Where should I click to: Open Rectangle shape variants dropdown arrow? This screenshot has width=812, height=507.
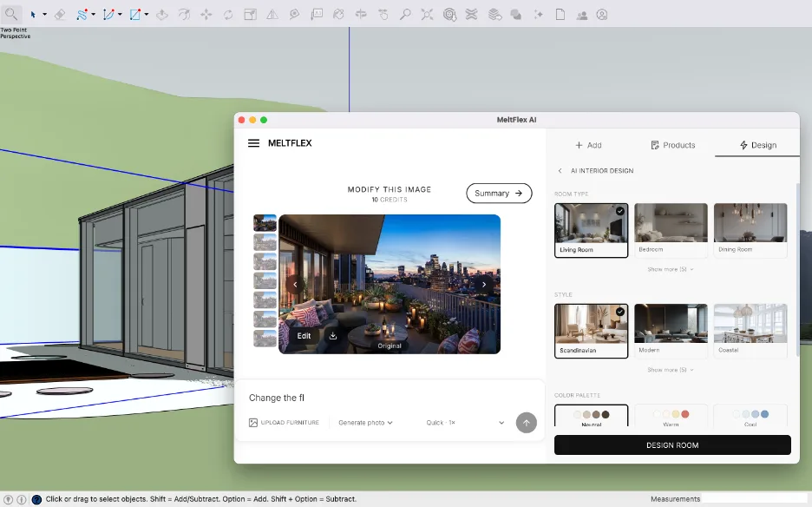pyautogui.click(x=146, y=15)
